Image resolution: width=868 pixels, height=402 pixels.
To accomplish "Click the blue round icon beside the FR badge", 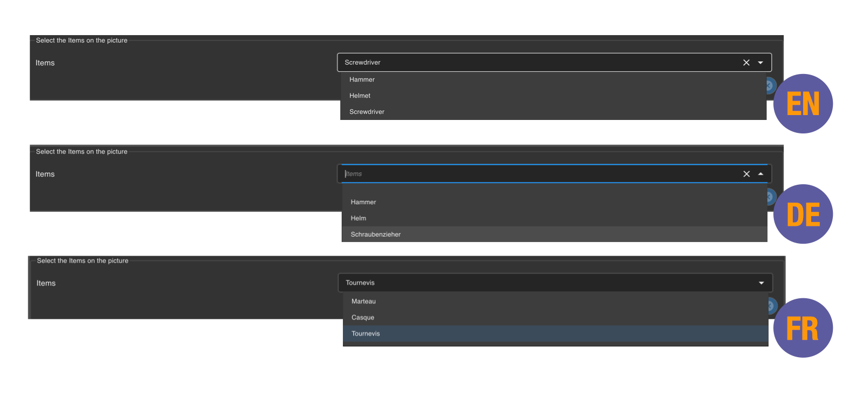I will (771, 306).
